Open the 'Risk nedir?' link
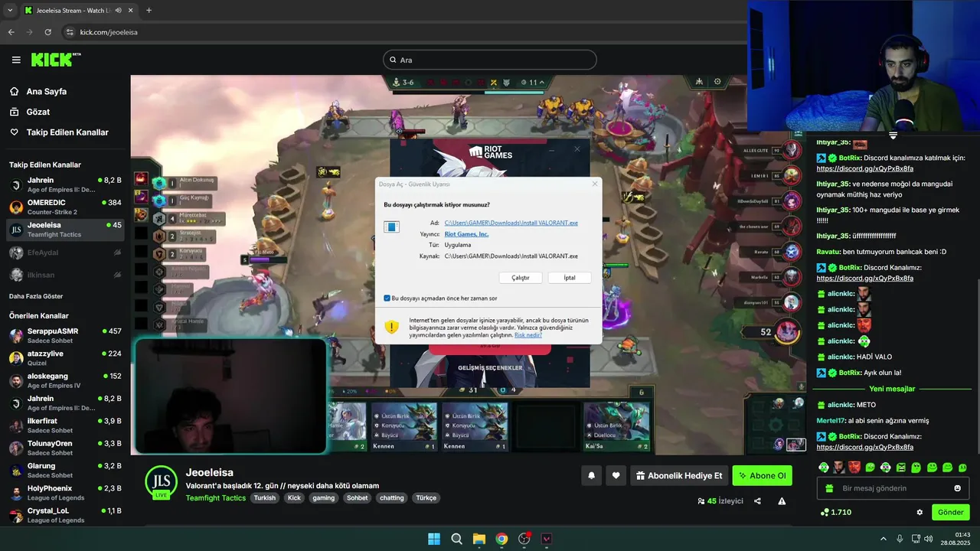This screenshot has height=551, width=980. click(528, 335)
